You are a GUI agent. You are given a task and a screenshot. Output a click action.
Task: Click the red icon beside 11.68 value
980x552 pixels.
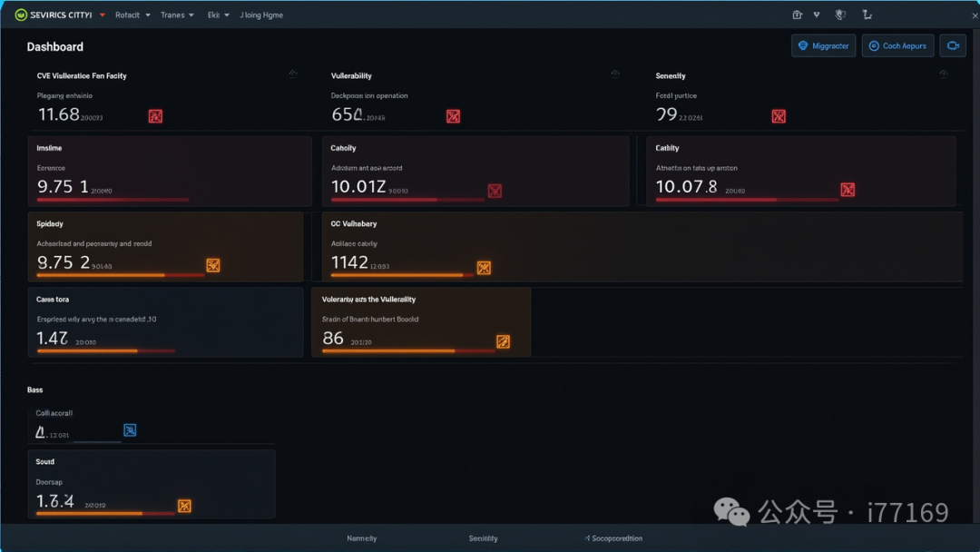[155, 116]
